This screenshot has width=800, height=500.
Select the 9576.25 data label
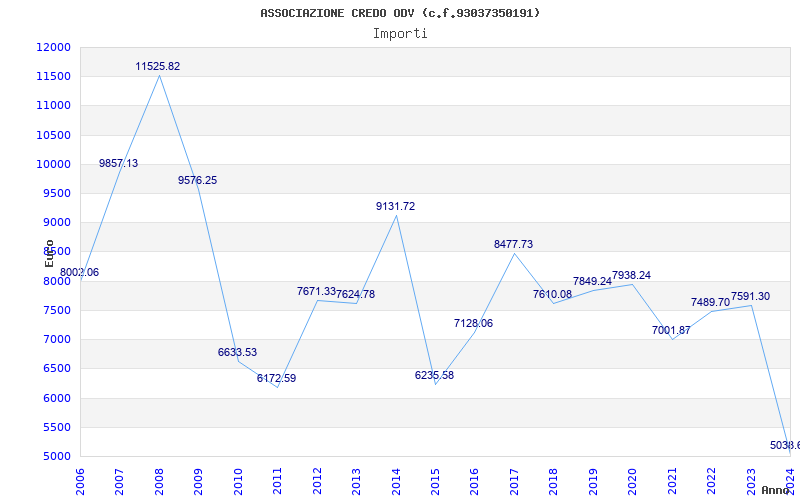point(197,180)
